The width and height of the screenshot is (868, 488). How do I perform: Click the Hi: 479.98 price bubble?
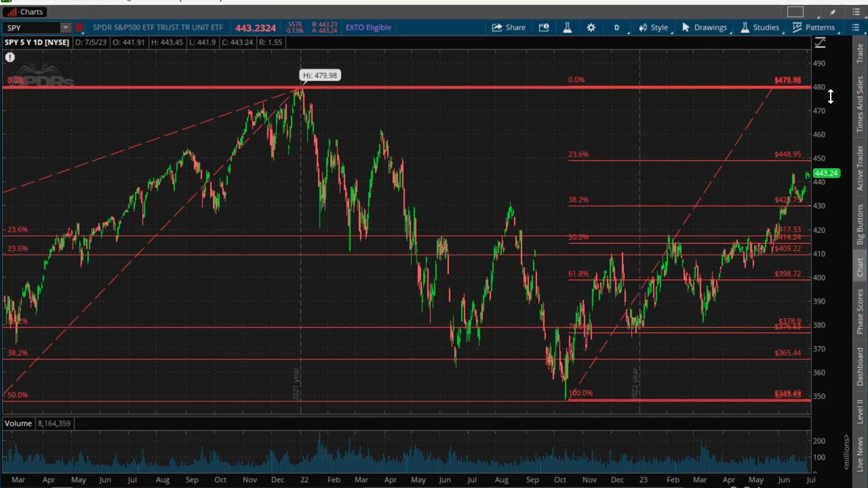[x=320, y=75]
